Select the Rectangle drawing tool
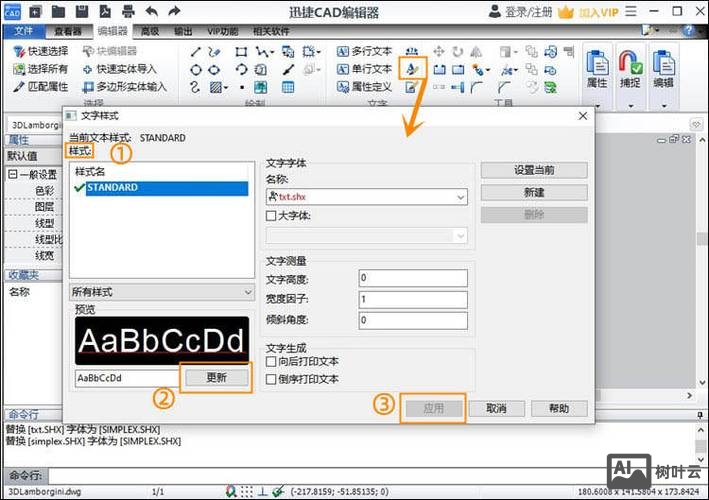Screen dimensions: 709x500 (x=241, y=52)
